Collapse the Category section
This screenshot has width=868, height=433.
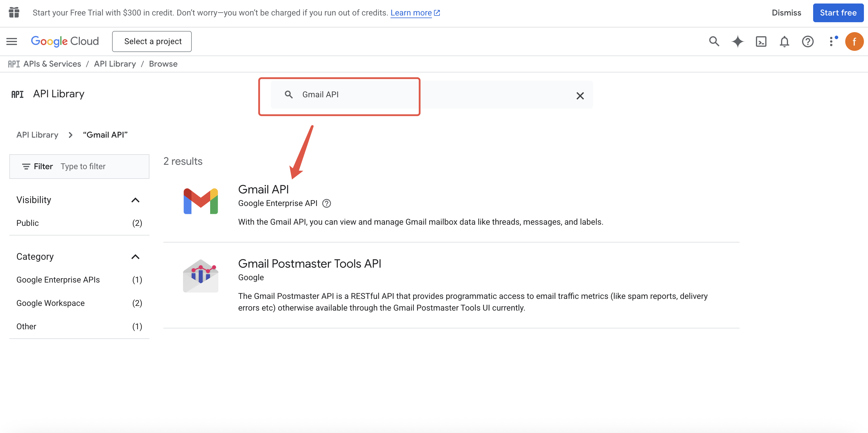tap(135, 257)
